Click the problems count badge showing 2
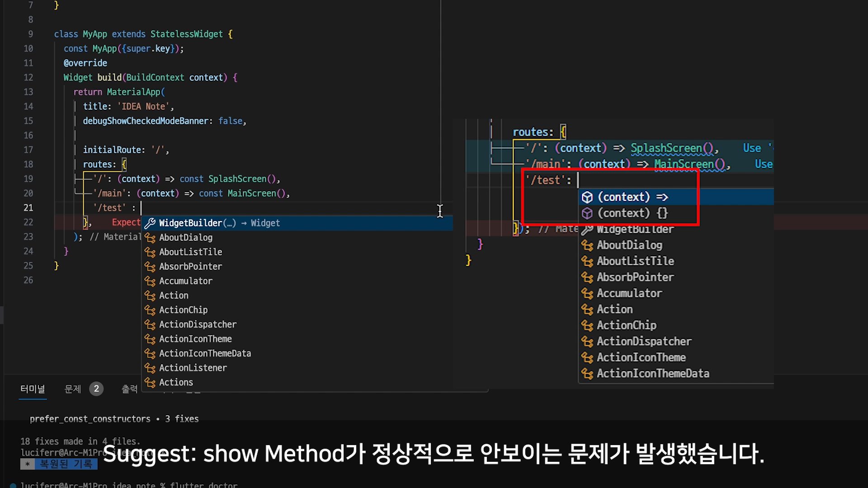The image size is (868, 488). [96, 389]
